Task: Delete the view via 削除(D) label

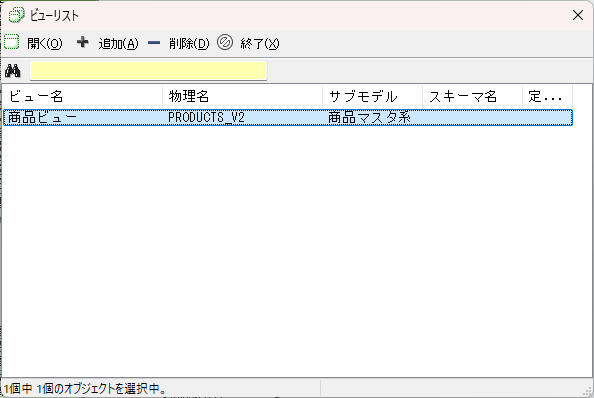Action: [189, 44]
